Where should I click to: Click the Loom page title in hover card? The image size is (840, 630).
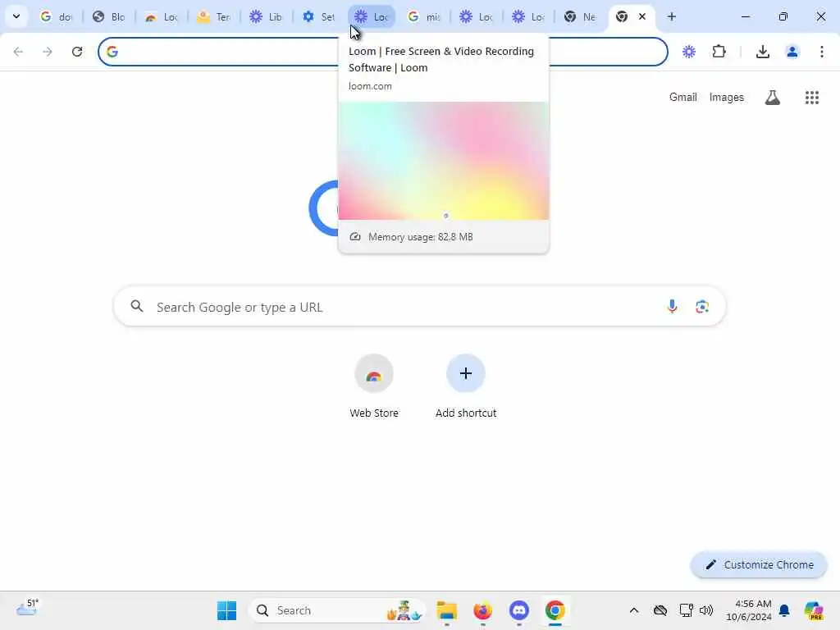point(441,59)
